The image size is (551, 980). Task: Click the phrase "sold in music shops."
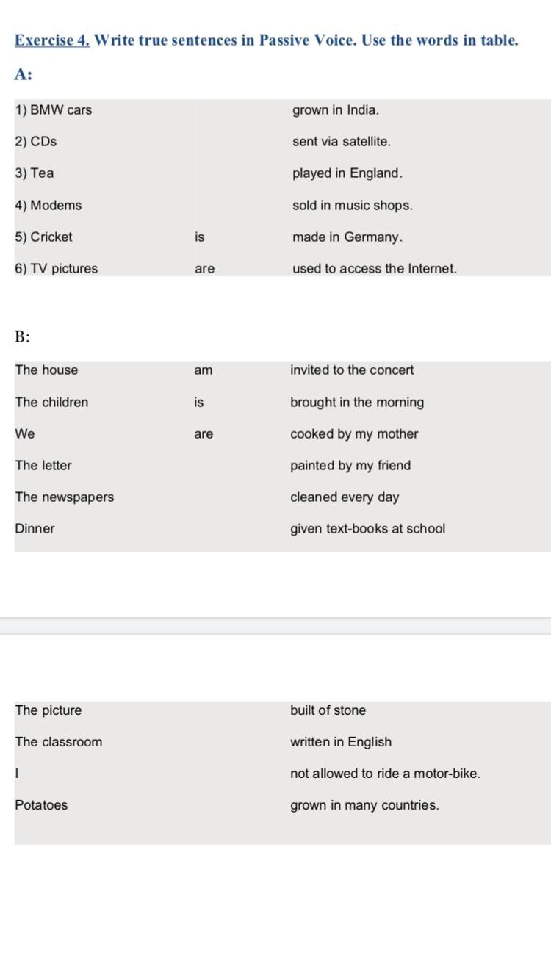pyautogui.click(x=353, y=206)
